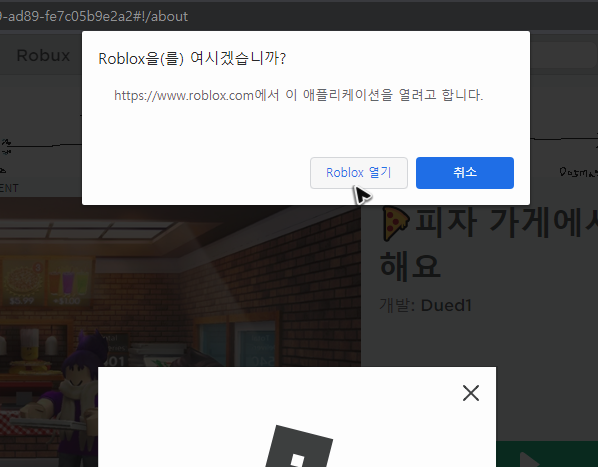The height and width of the screenshot is (467, 598).
Task: Click the game title "피자 가게에서"
Action: (506, 222)
